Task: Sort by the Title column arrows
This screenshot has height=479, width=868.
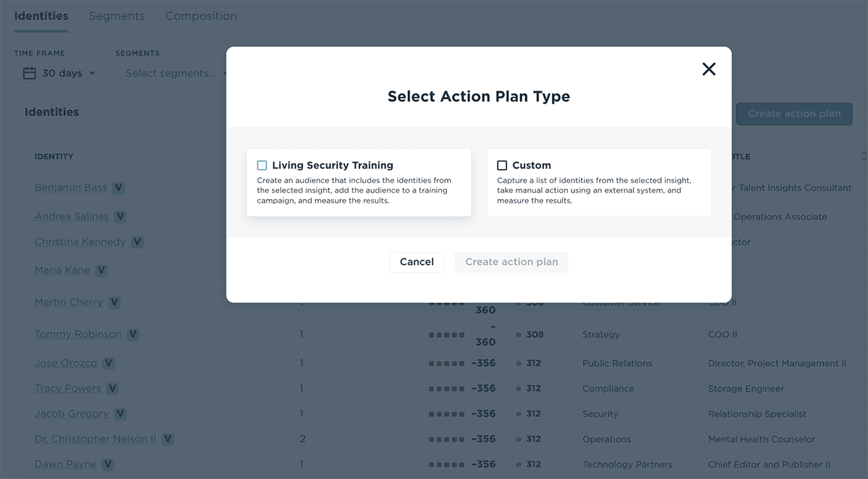Action: [863, 156]
